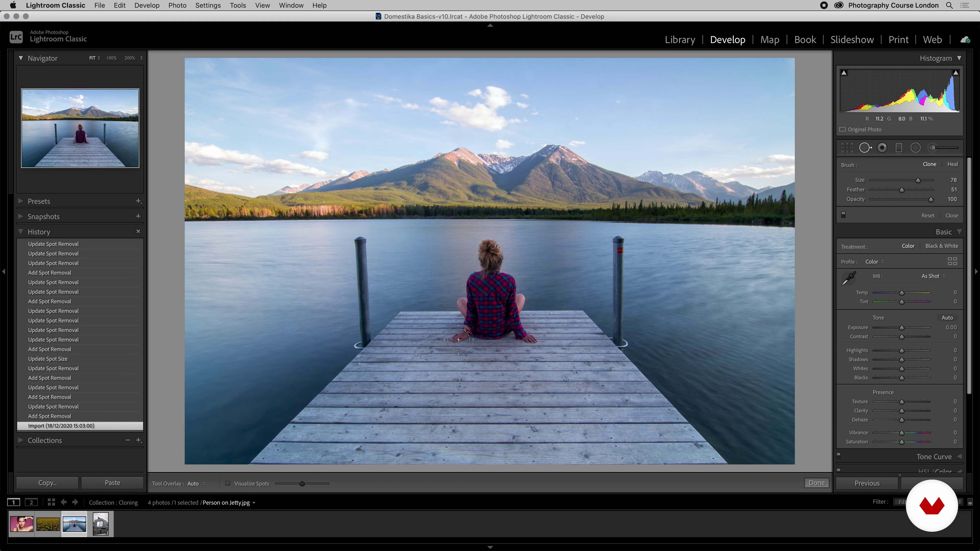Pick the White Balance eyedropper
Image resolution: width=980 pixels, height=551 pixels.
pos(848,278)
